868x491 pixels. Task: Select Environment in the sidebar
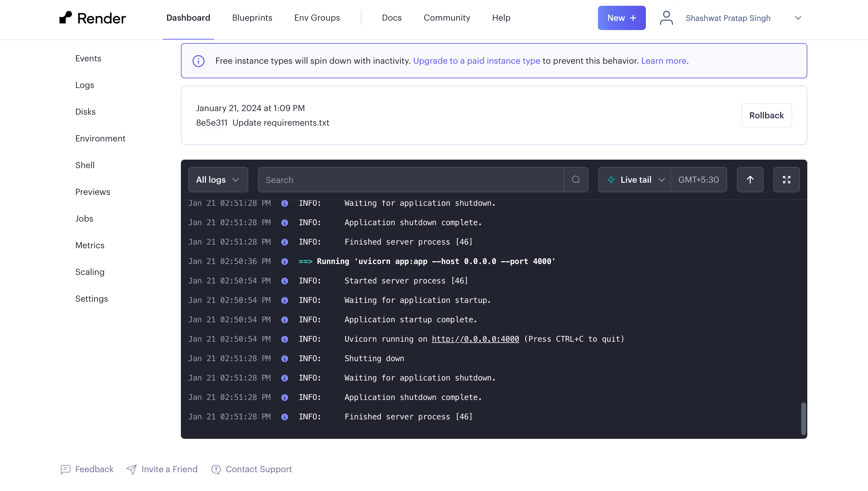click(x=100, y=138)
